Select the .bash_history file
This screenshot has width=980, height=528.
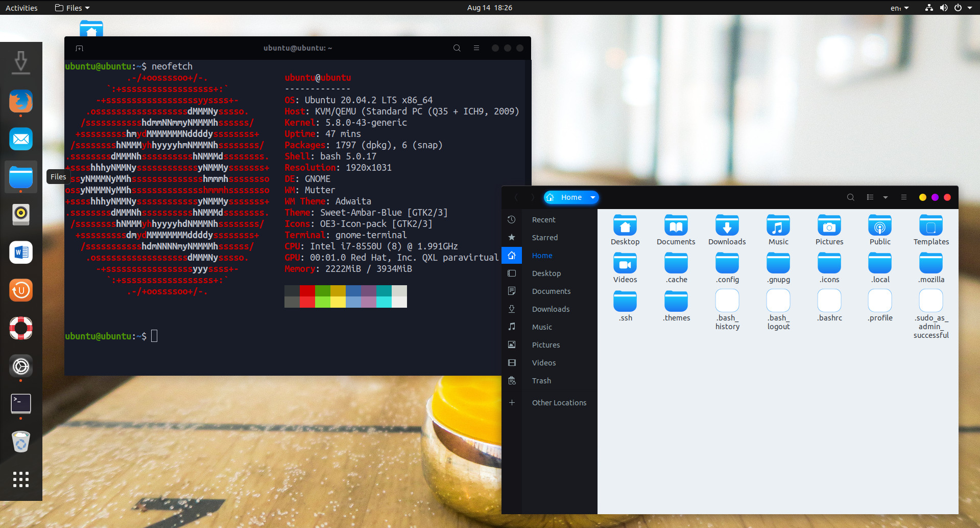tap(727, 310)
